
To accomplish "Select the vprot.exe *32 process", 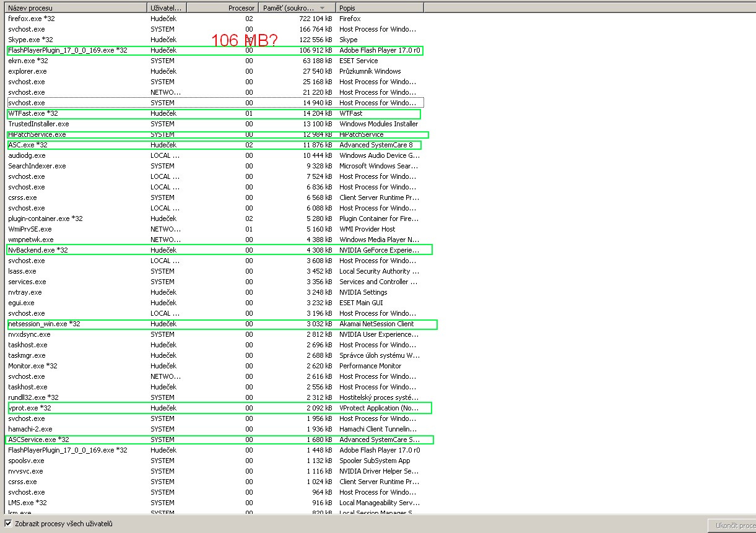I will click(215, 408).
